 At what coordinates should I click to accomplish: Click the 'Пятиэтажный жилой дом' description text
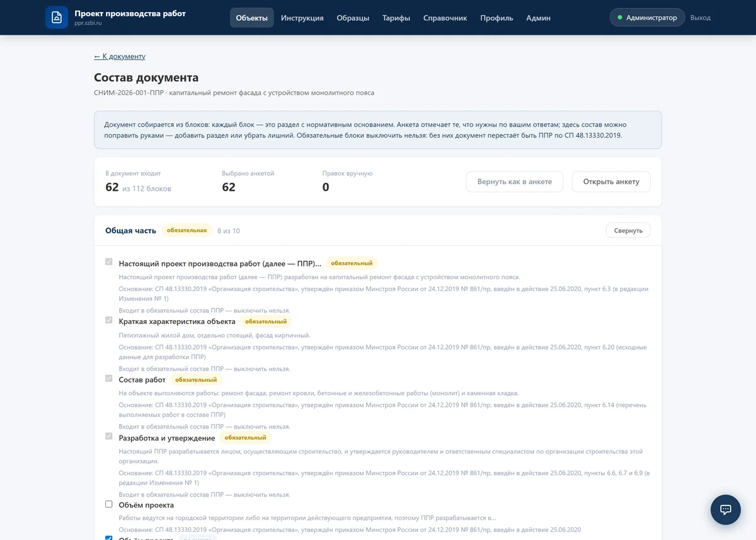tap(215, 335)
